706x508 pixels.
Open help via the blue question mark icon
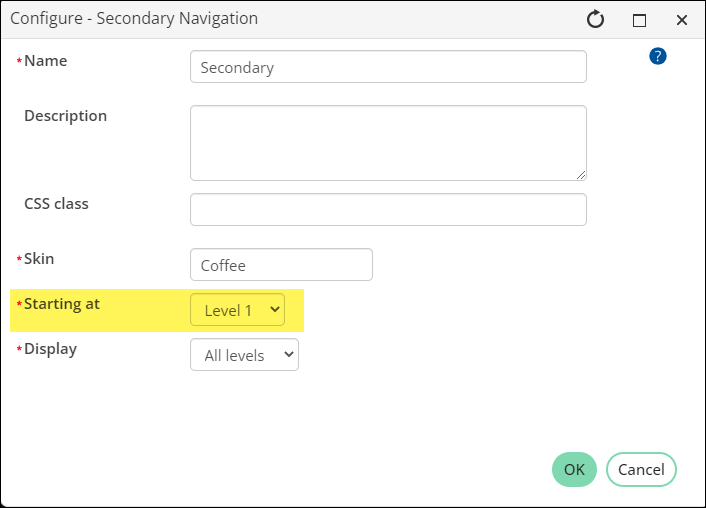(657, 56)
